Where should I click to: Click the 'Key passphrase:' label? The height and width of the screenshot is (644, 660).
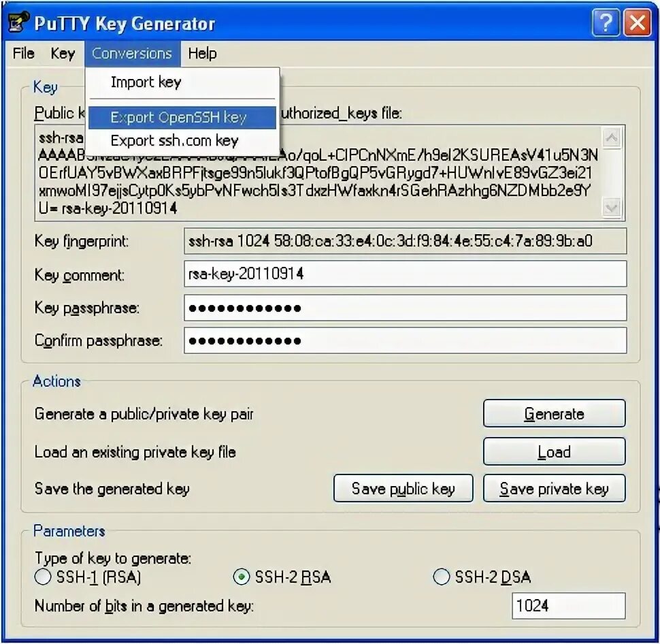(x=86, y=308)
